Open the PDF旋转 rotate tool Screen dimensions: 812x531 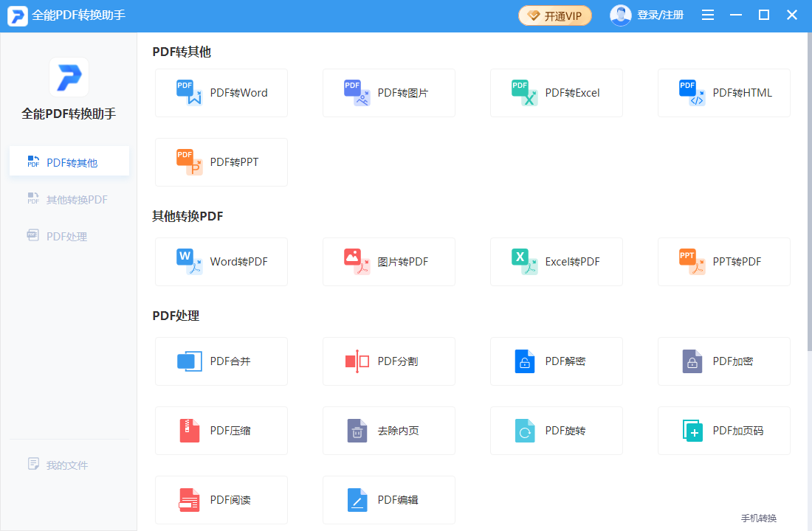[x=556, y=431]
